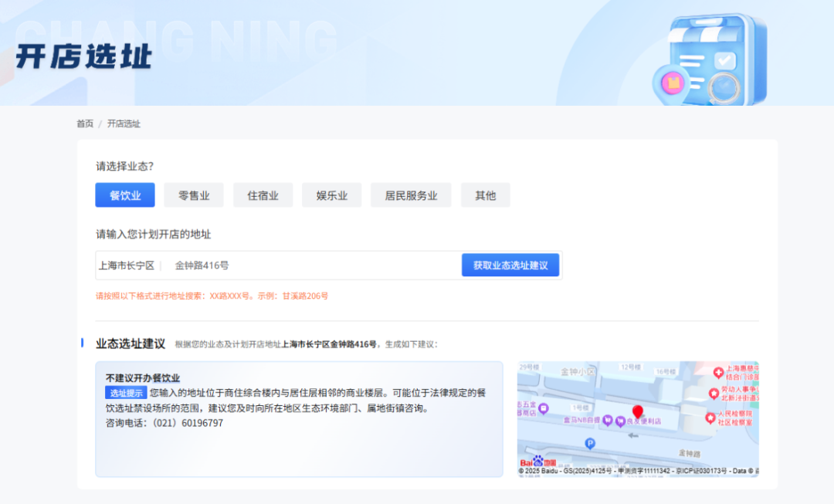Open the 首页 breadcrumb link
This screenshot has width=834, height=504.
(84, 123)
